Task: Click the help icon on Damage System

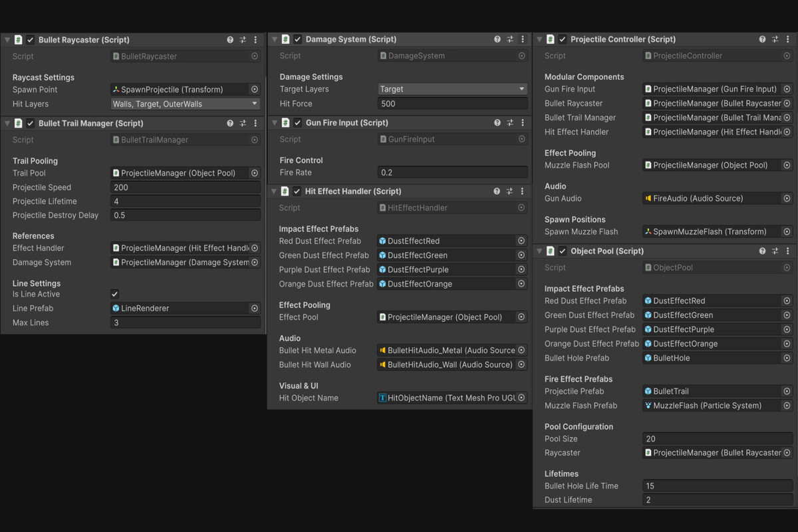Action: tap(497, 39)
